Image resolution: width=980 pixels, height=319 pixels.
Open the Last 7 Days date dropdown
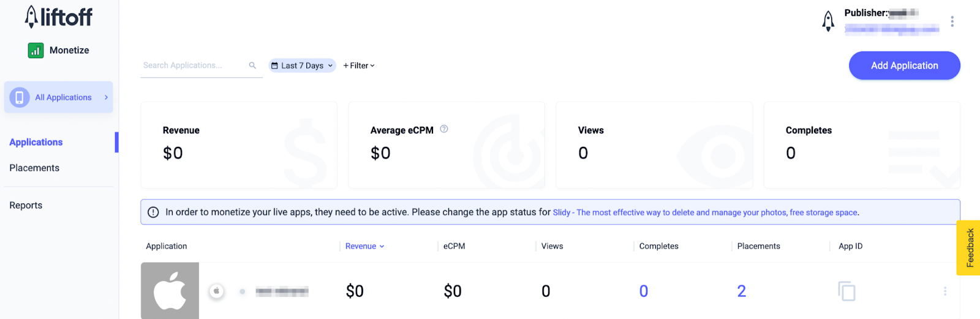coord(302,66)
